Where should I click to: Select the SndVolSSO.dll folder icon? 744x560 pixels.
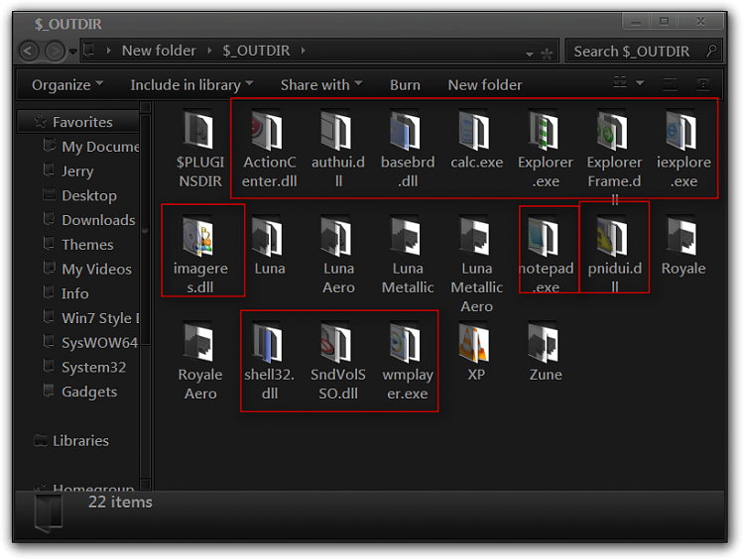pos(338,343)
